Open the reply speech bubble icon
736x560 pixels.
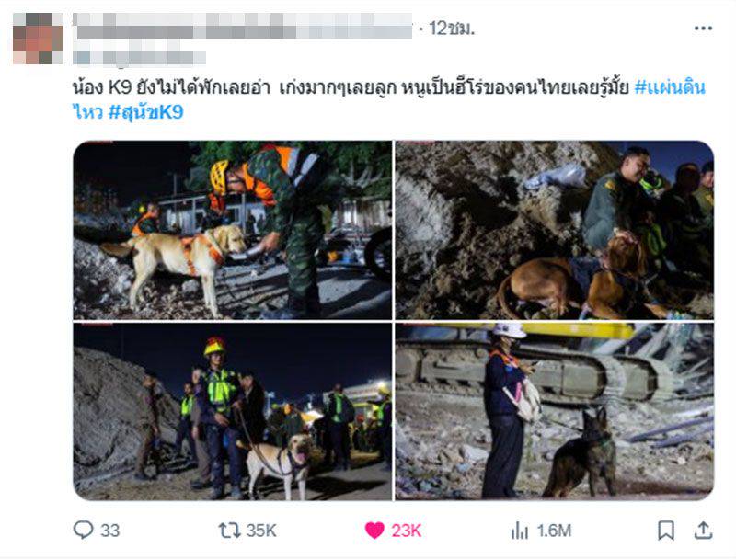[x=83, y=530]
